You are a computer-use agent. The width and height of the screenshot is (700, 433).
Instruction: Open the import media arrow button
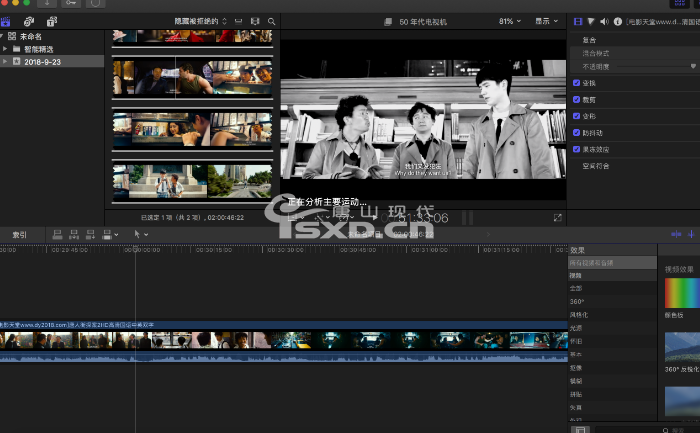coord(47,3)
